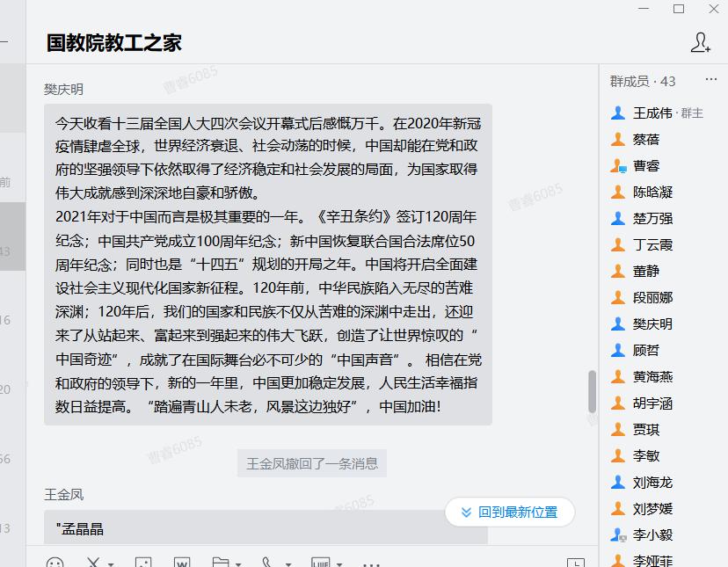Click the screenshot scissors tool
The height and width of the screenshot is (567, 728).
[93, 563]
